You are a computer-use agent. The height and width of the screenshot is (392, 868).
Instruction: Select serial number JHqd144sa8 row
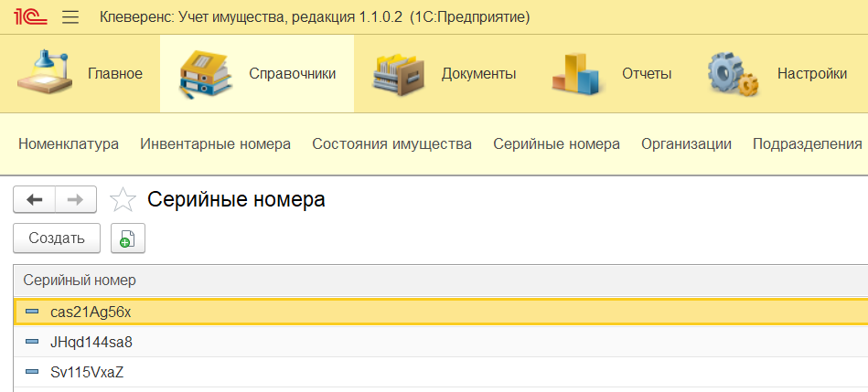pos(440,343)
